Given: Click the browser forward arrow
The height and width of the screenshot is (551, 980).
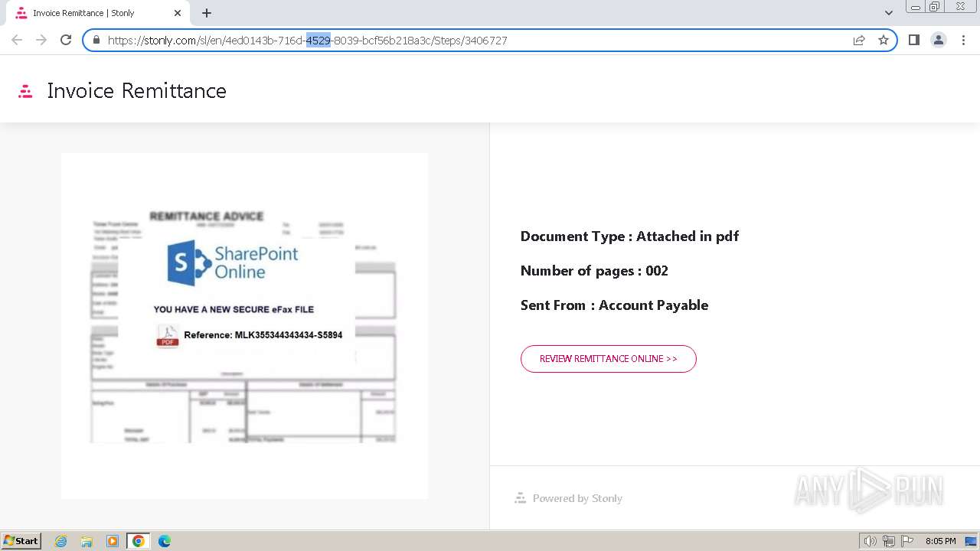Looking at the screenshot, I should (x=41, y=40).
